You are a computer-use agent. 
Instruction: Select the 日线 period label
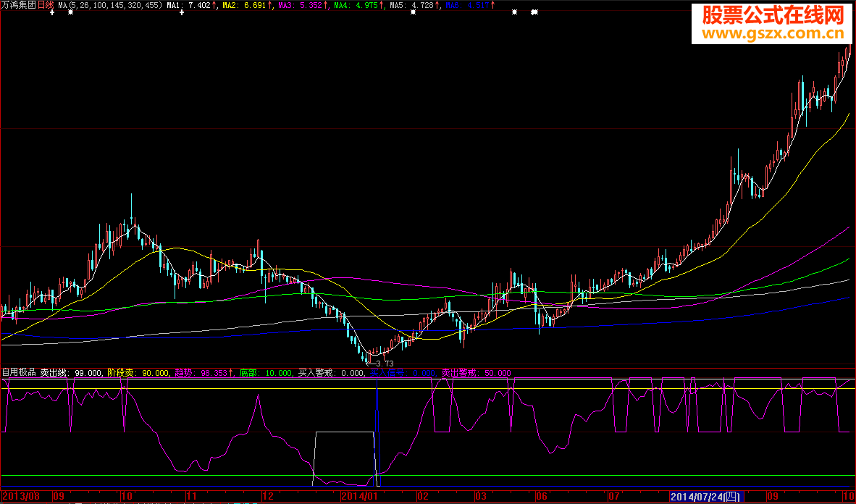pyautogui.click(x=46, y=5)
